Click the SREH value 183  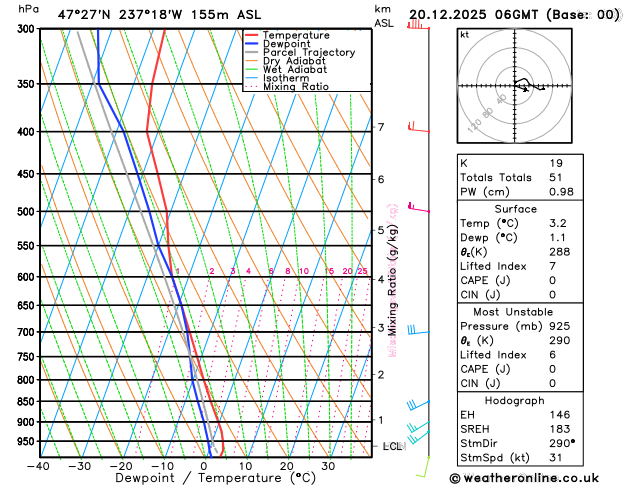pyautogui.click(x=560, y=429)
